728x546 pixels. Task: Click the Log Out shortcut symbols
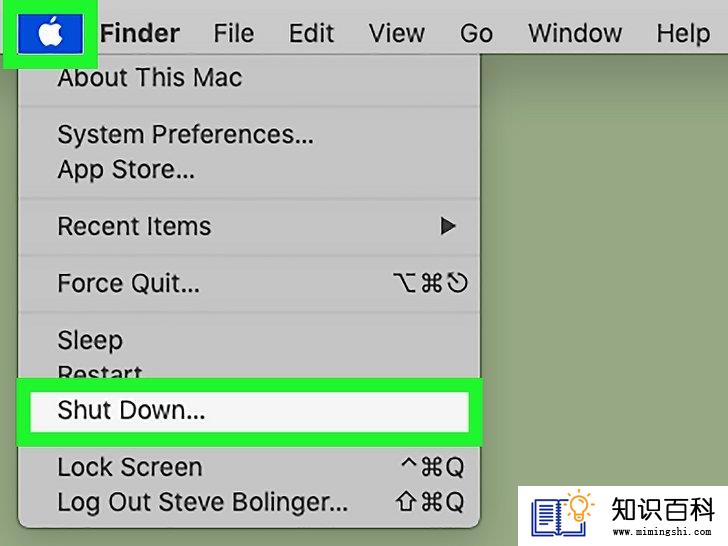[429, 502]
